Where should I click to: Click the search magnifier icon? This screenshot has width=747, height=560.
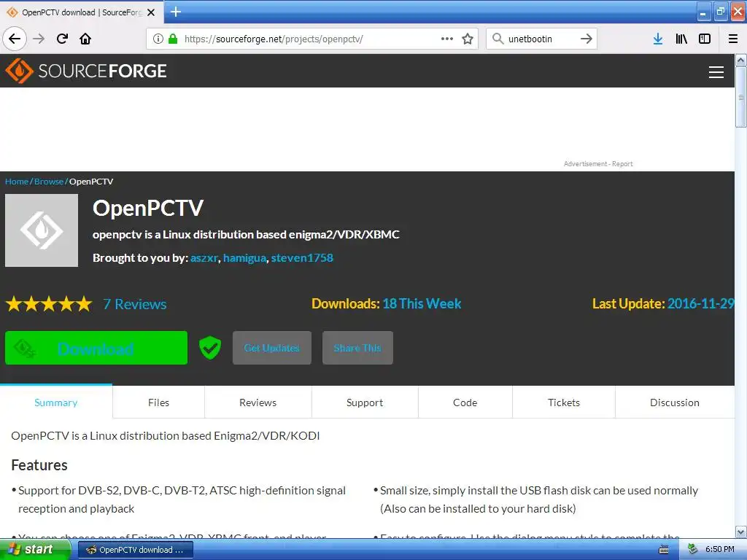498,39
